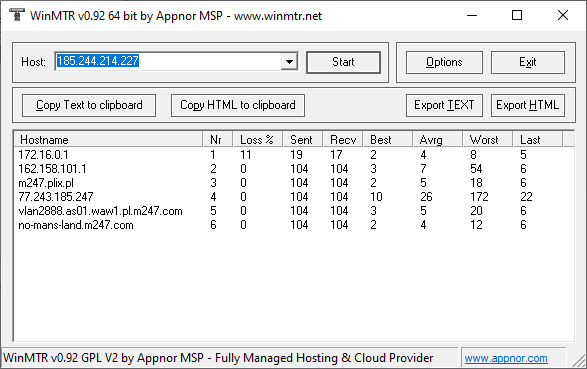Screen dimensions: 587x369
Task: Click Copy HTML to clipboard
Action: point(238,105)
